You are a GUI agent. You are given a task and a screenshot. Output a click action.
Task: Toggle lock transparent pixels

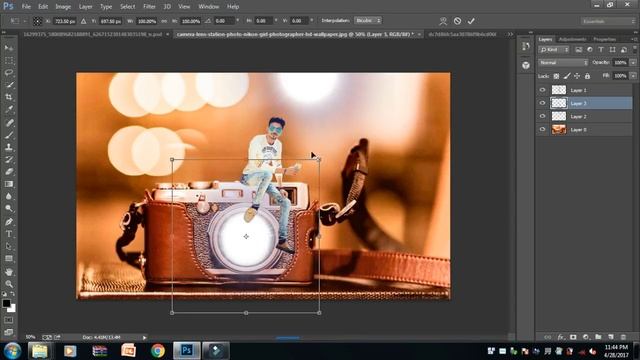click(556, 76)
